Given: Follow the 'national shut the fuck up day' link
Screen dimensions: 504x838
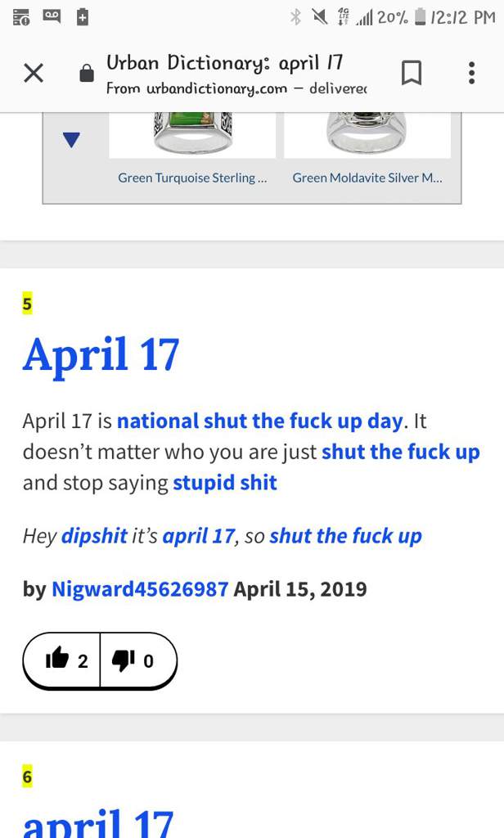Looking at the screenshot, I should [x=259, y=421].
